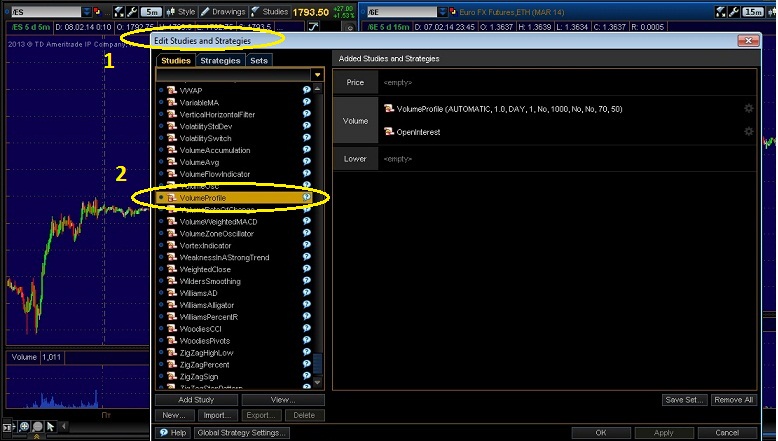Click the link color icon next to /6E symbol
The image size is (778, 441).
453,11
